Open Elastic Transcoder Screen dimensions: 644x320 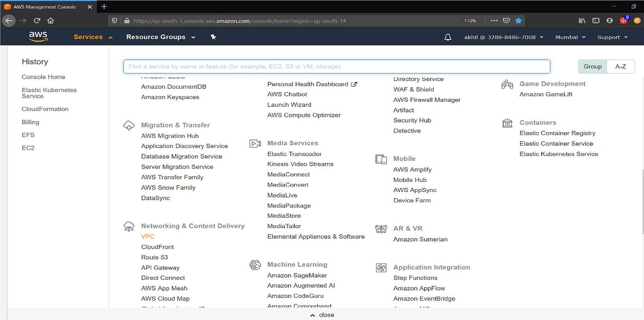(x=294, y=154)
